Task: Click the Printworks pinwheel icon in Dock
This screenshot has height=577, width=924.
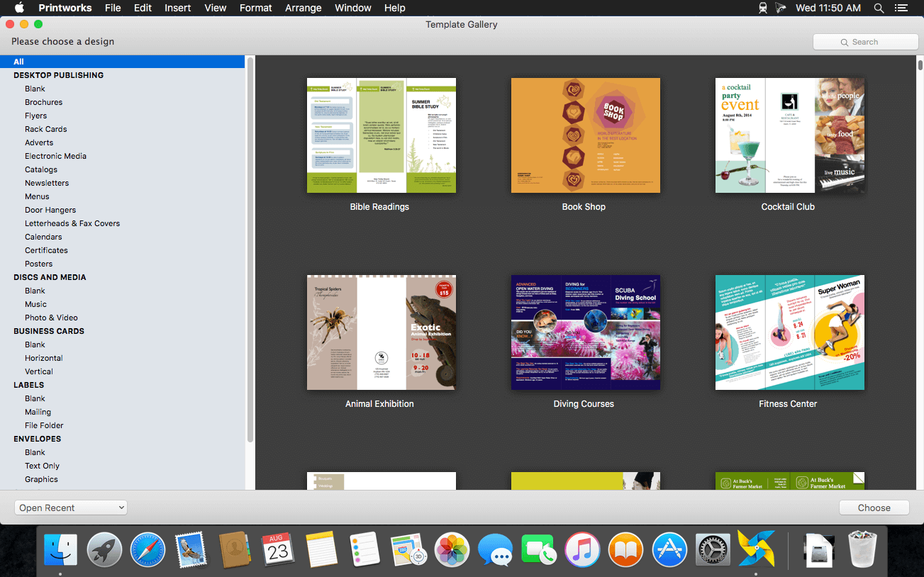Action: pos(756,549)
